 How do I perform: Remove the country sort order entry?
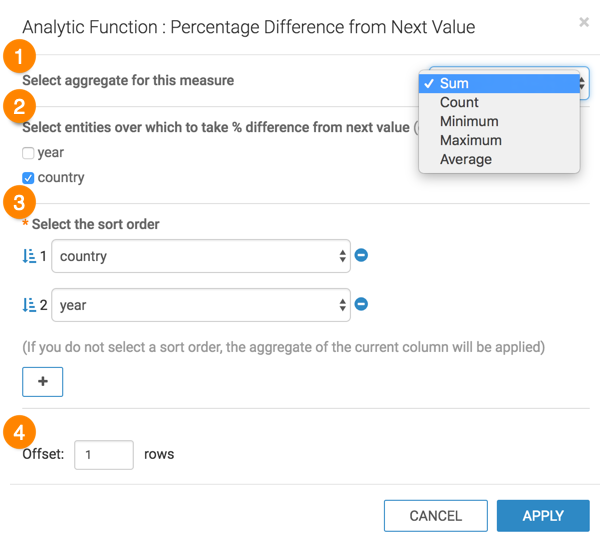coord(362,255)
